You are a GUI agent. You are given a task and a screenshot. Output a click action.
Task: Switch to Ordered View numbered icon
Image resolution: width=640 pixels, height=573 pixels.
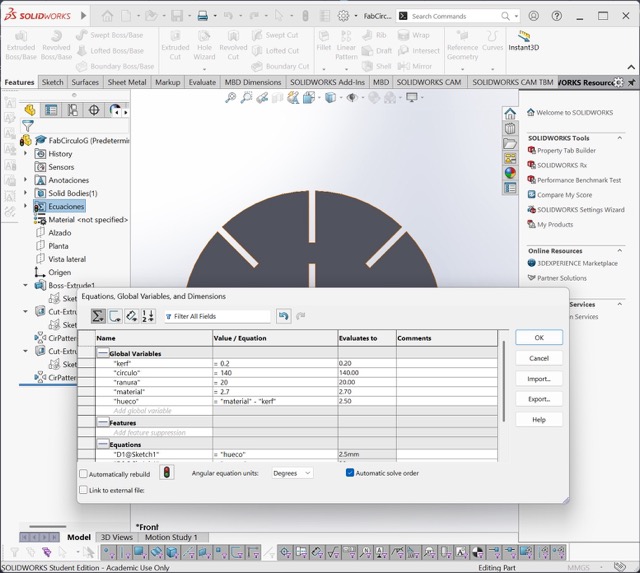pyautogui.click(x=149, y=316)
